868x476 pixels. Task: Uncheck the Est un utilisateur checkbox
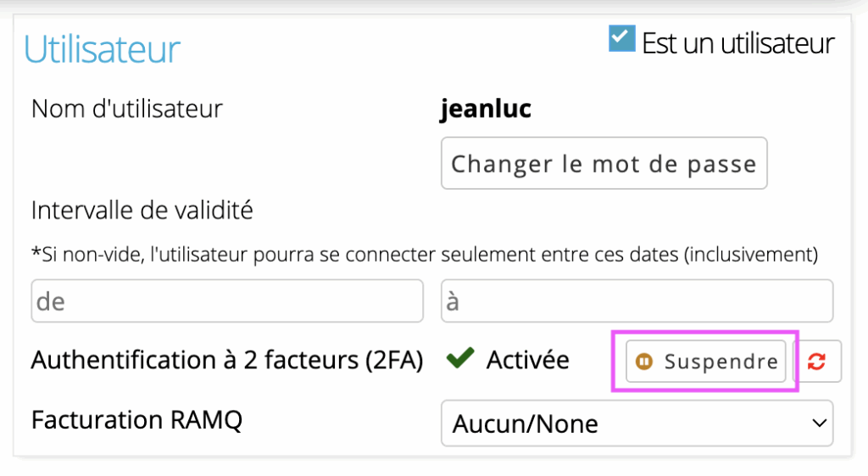click(621, 39)
